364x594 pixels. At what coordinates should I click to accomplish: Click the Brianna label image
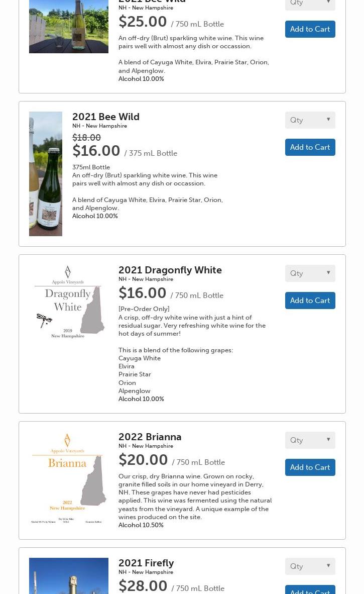[x=68, y=479]
